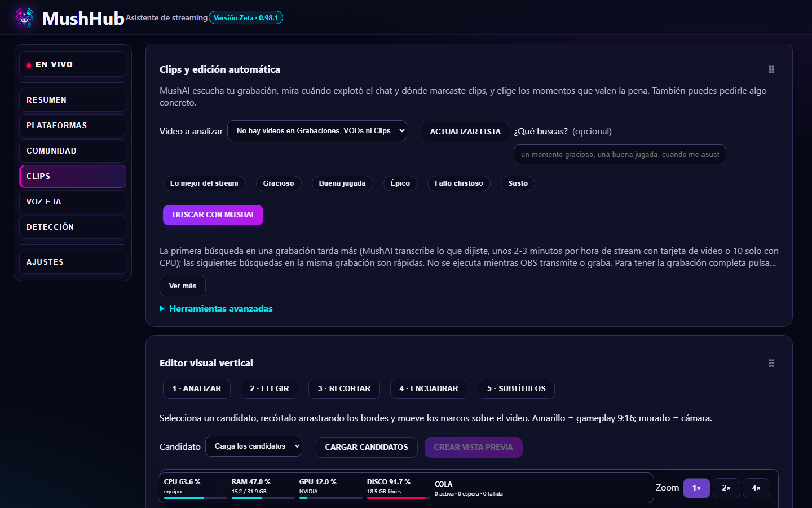Open PLATAFORMAS in the sidebar
The image size is (812, 508).
(x=73, y=125)
